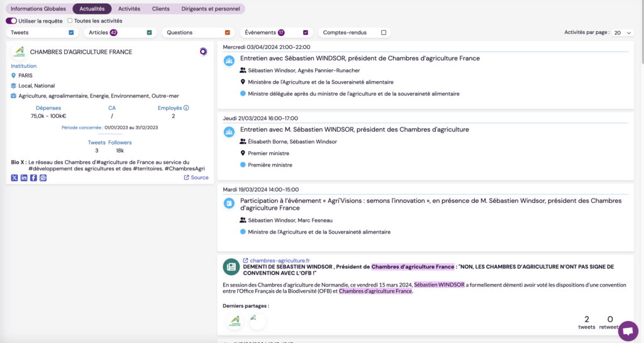Click the Source link on organization card
Image resolution: width=644 pixels, height=343 pixels.
(x=196, y=178)
